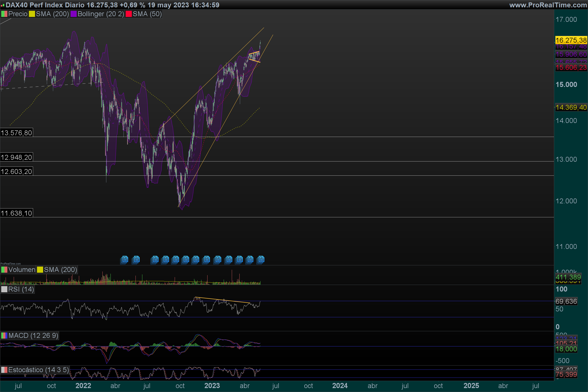Click the RSI (14) gray icon
Viewport: 588px width, 392px height.
(x=4, y=290)
